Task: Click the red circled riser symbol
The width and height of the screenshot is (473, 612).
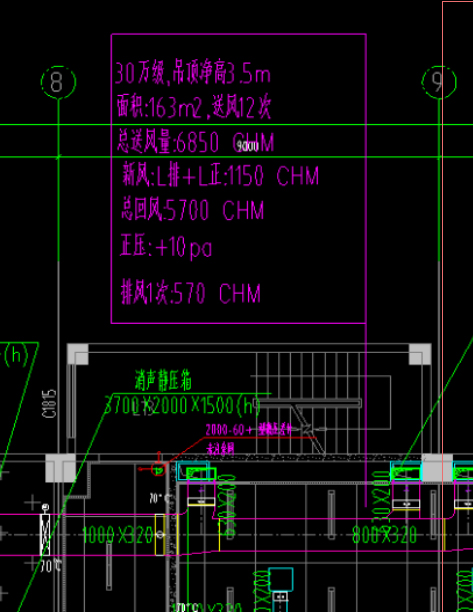Action: pyautogui.click(x=158, y=470)
